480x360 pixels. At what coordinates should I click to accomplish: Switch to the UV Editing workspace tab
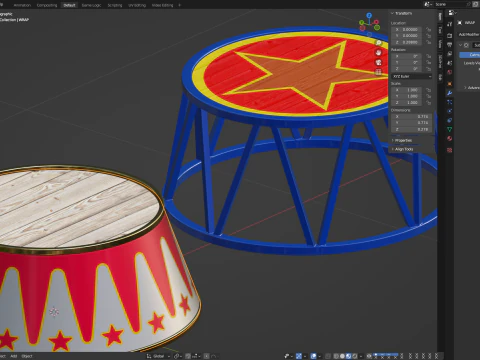click(137, 5)
